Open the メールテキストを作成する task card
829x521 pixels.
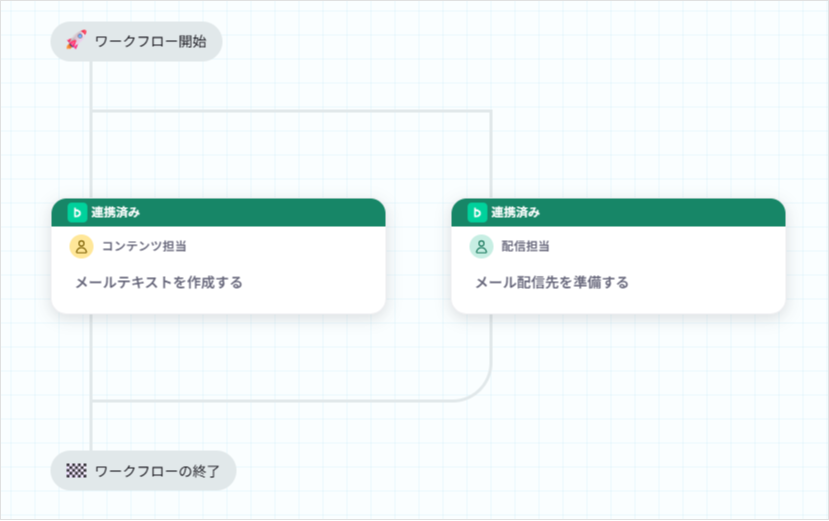click(x=218, y=256)
